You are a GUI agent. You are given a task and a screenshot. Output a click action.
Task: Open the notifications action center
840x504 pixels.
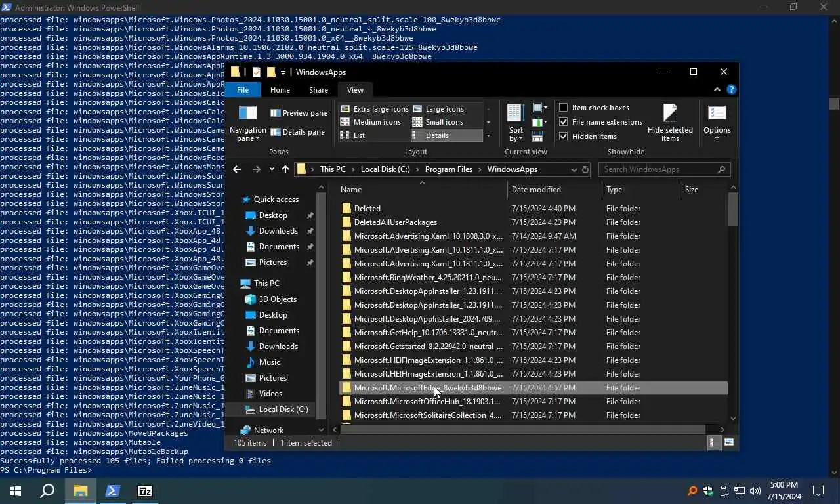pyautogui.click(x=818, y=491)
